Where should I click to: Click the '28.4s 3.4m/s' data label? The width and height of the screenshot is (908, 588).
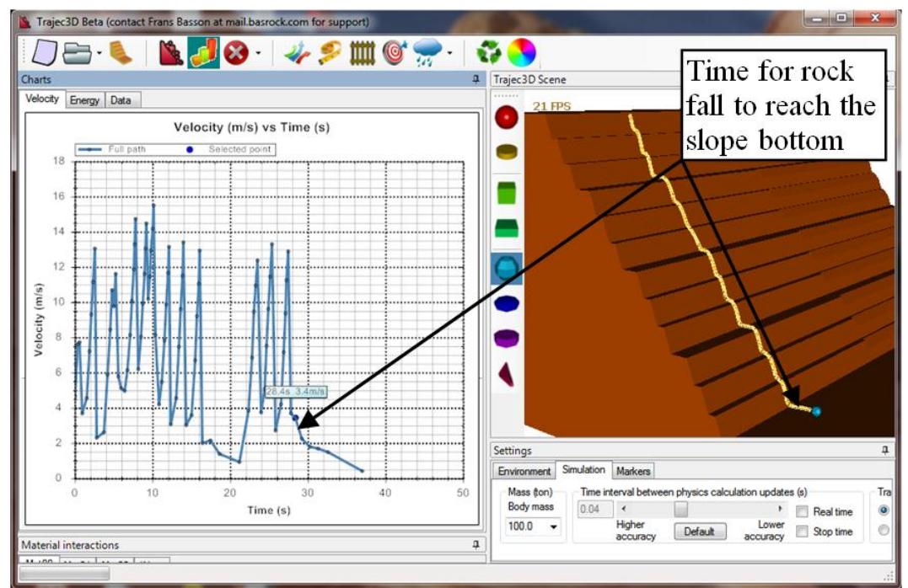296,392
